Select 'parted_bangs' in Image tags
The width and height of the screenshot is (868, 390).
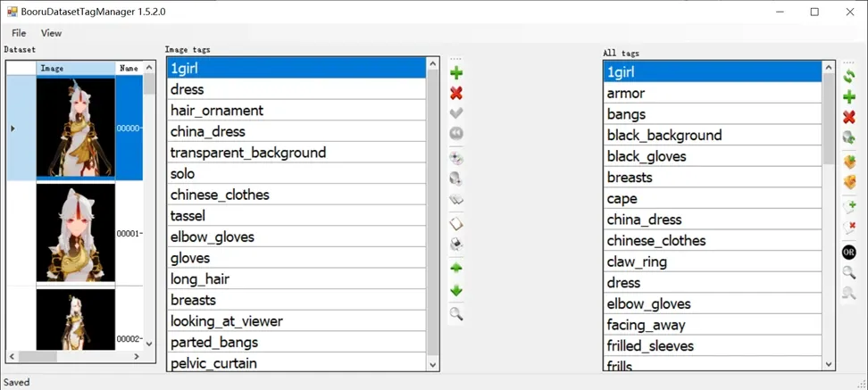296,342
